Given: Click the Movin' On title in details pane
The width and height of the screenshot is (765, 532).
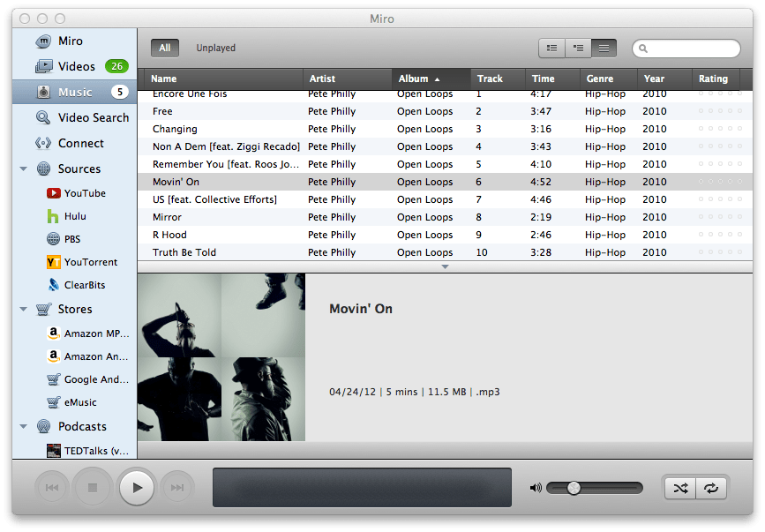Looking at the screenshot, I should pyautogui.click(x=361, y=309).
